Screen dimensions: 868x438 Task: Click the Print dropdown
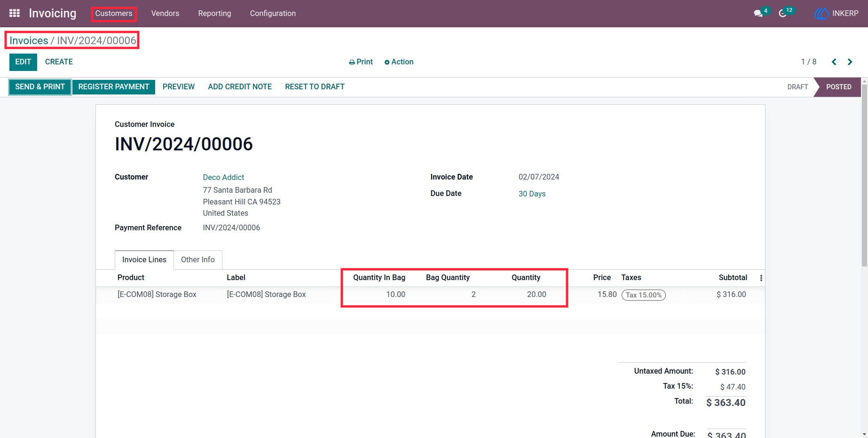pyautogui.click(x=361, y=62)
